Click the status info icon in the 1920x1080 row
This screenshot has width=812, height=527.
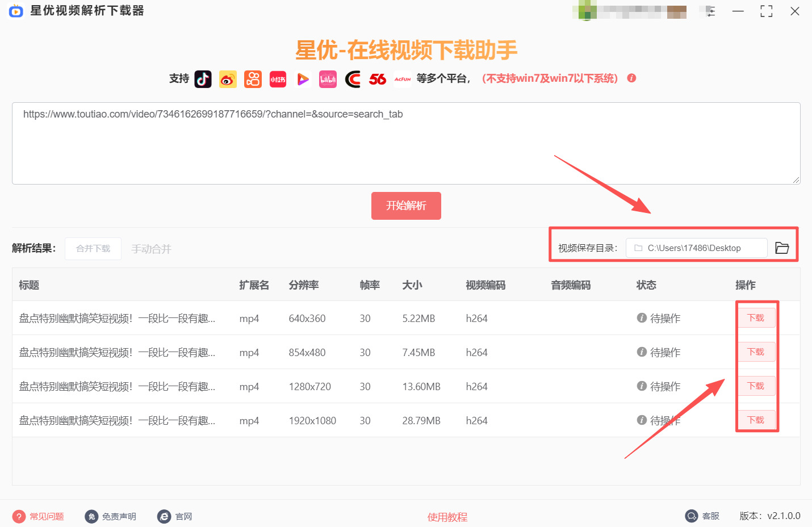[x=642, y=420]
